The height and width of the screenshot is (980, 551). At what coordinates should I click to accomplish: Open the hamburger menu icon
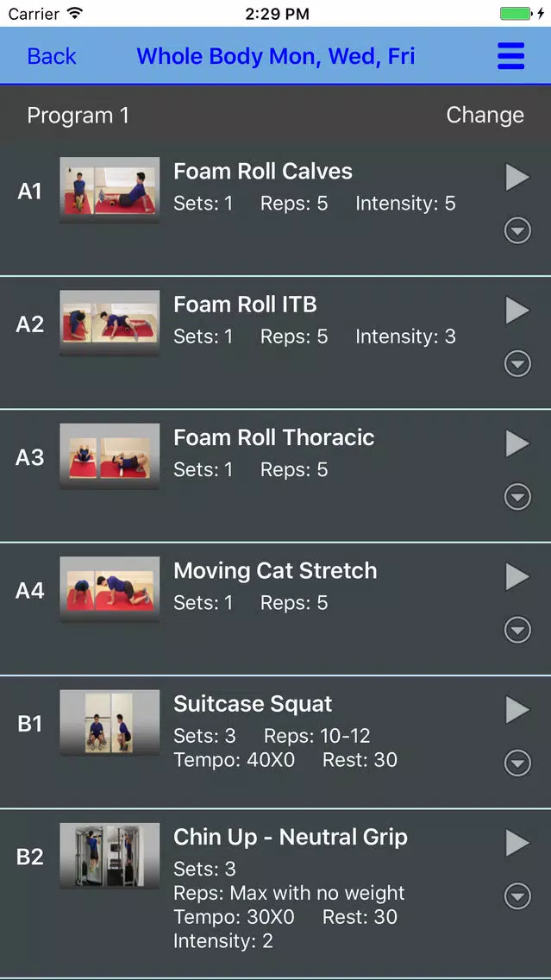[x=510, y=56]
